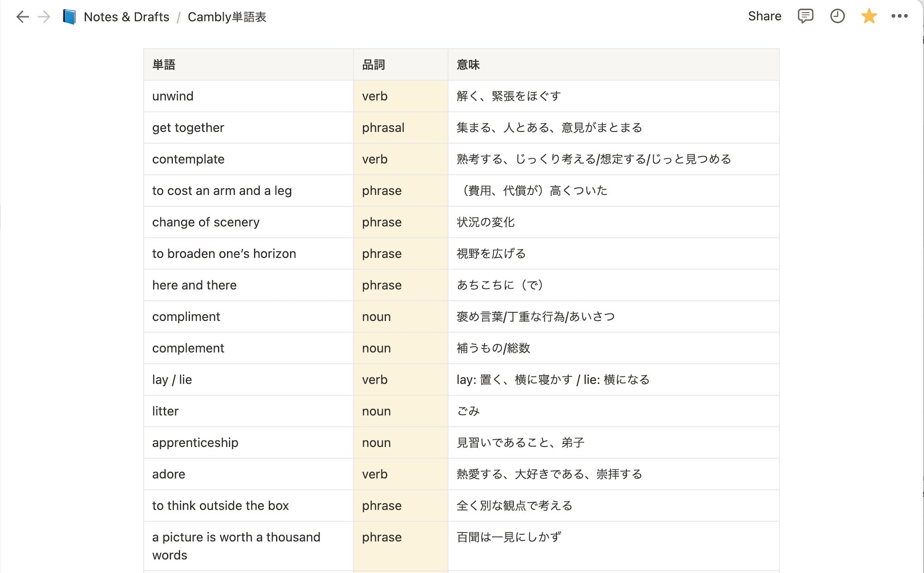Click the phrase cell beside here and there

click(381, 285)
